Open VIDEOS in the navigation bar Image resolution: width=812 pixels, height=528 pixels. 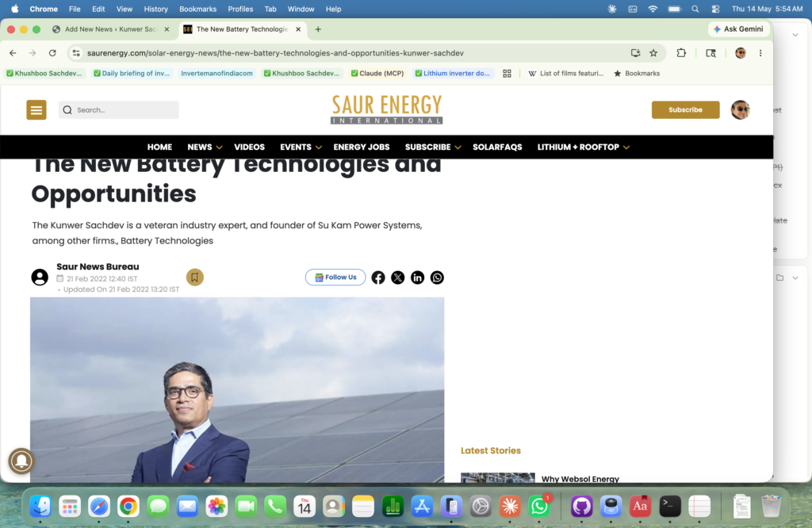[249, 147]
